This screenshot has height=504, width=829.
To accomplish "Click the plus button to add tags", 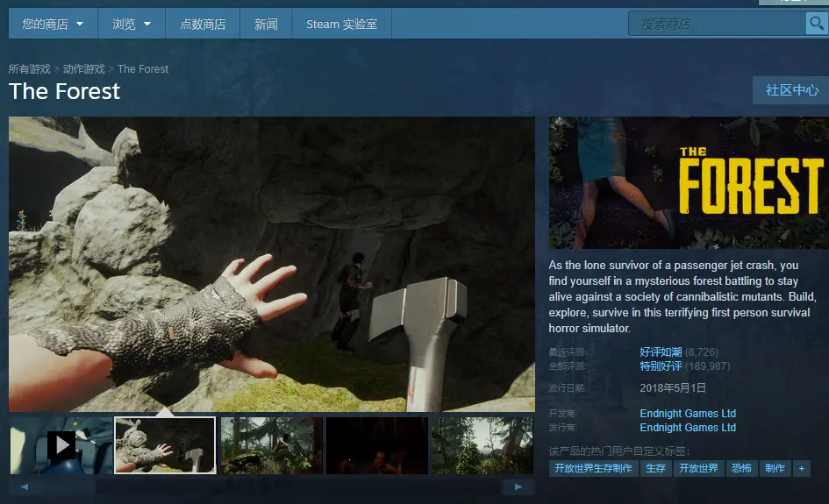I will pos(802,468).
